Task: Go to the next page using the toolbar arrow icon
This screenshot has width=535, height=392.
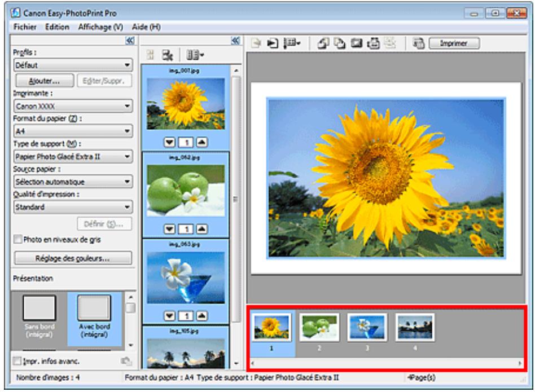Action: pos(272,43)
